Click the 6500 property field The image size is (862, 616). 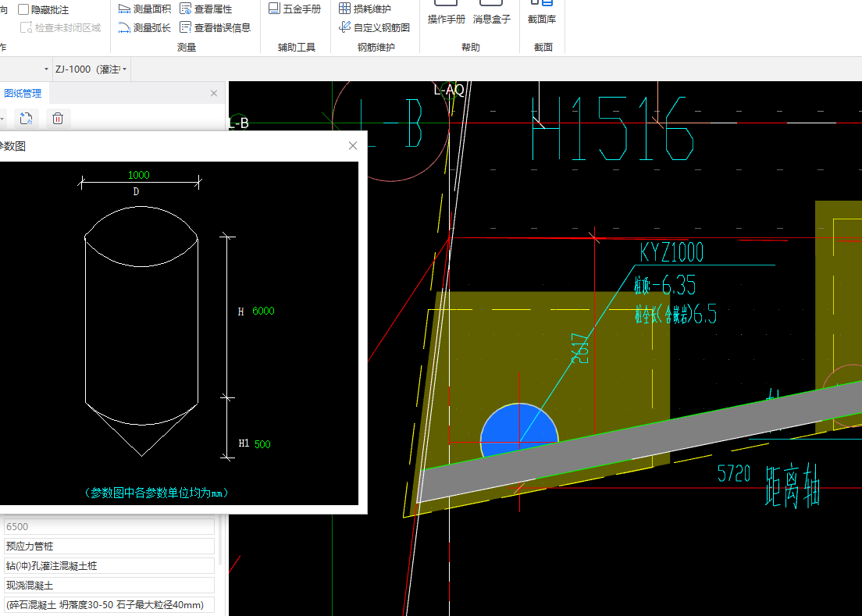(109, 526)
